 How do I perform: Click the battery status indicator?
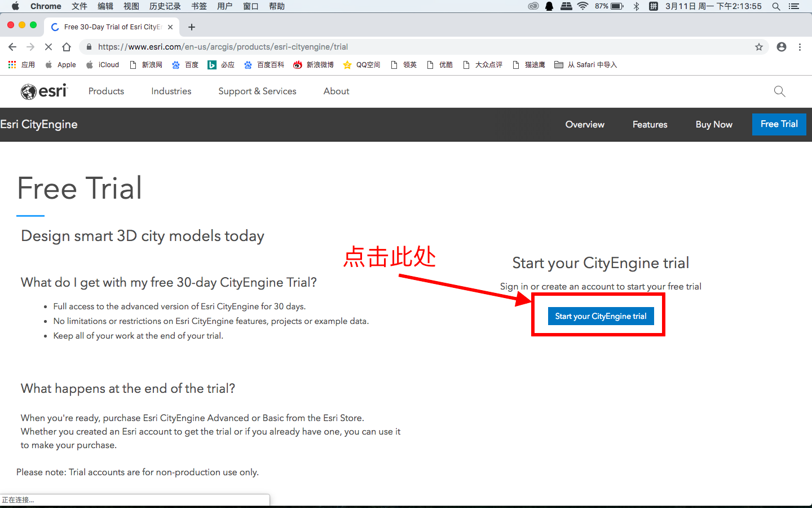coord(609,6)
